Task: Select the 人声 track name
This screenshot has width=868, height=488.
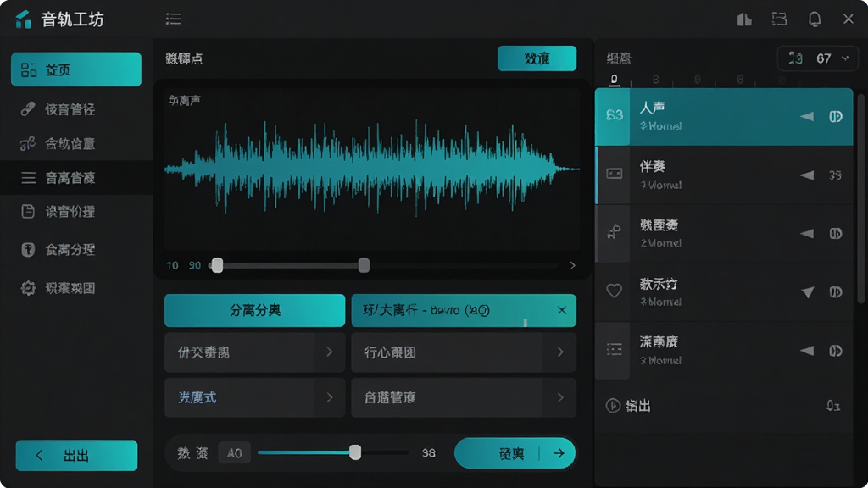Action: 652,108
